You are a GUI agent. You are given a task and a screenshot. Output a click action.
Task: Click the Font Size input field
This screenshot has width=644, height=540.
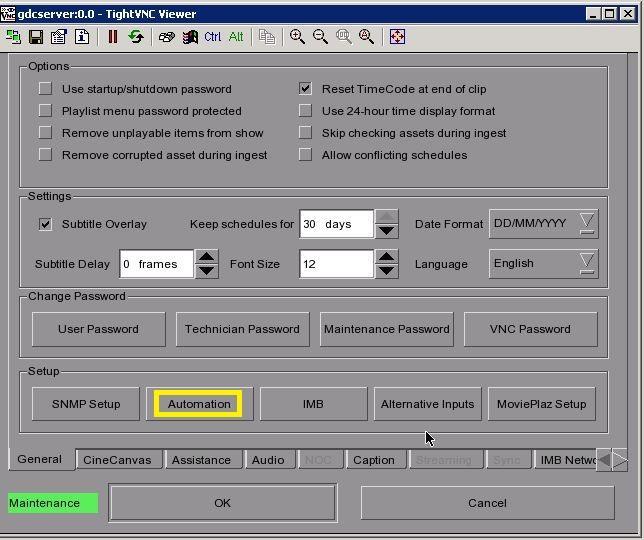(x=337, y=264)
